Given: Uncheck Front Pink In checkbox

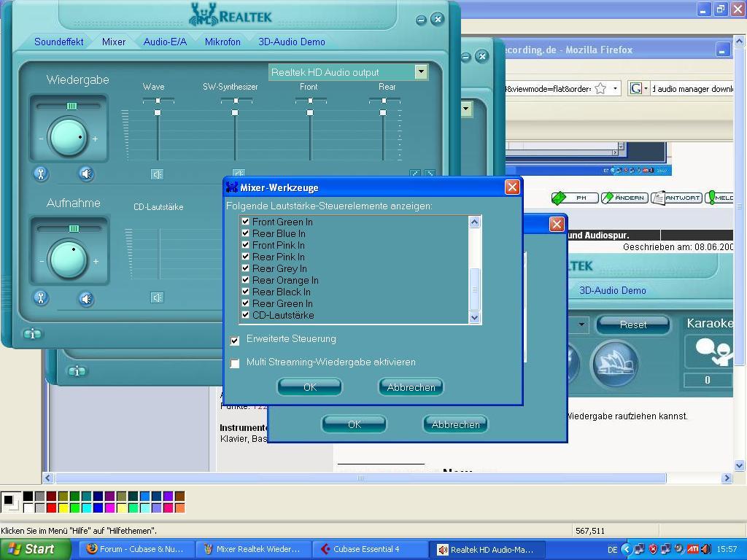Looking at the screenshot, I should 245,245.
